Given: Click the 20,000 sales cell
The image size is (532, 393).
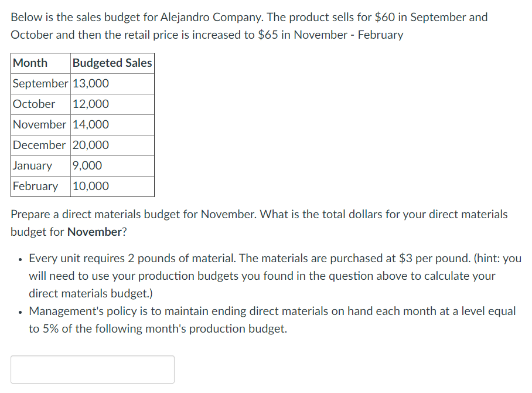Looking at the screenshot, I should (90, 145).
